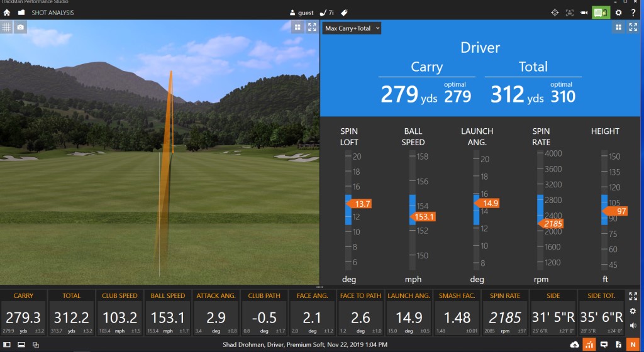Screen dimensions: 644x352
Task: Select the guest player profile
Action: pyautogui.click(x=301, y=13)
